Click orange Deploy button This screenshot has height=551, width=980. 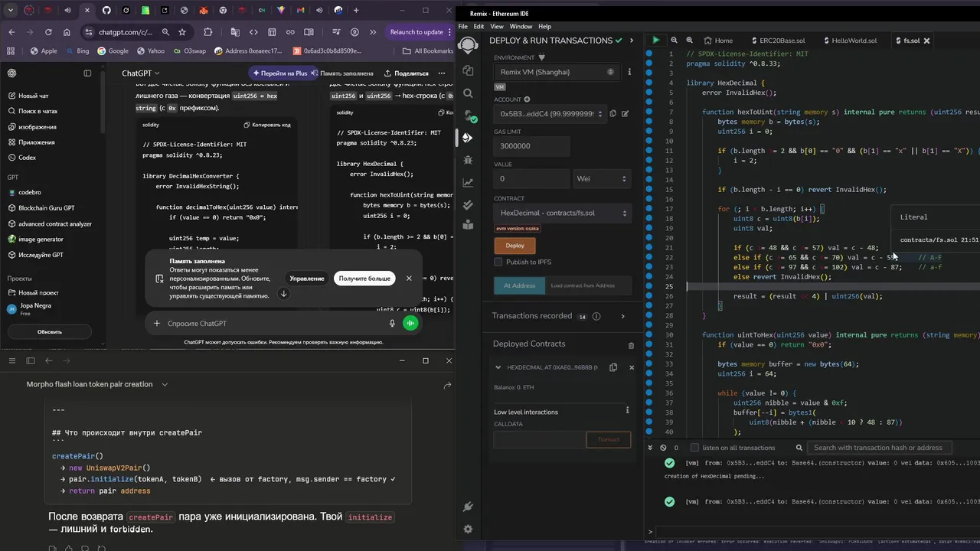click(x=514, y=246)
